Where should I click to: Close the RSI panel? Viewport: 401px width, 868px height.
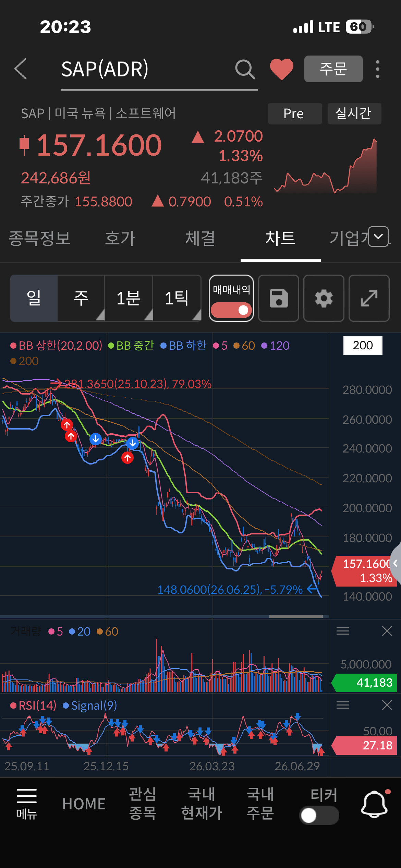(x=387, y=705)
